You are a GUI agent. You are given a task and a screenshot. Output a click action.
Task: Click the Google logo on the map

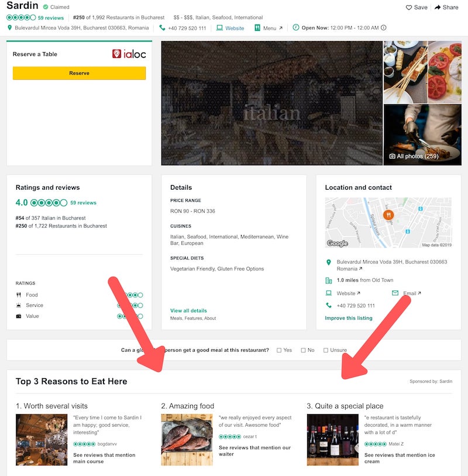tap(338, 243)
